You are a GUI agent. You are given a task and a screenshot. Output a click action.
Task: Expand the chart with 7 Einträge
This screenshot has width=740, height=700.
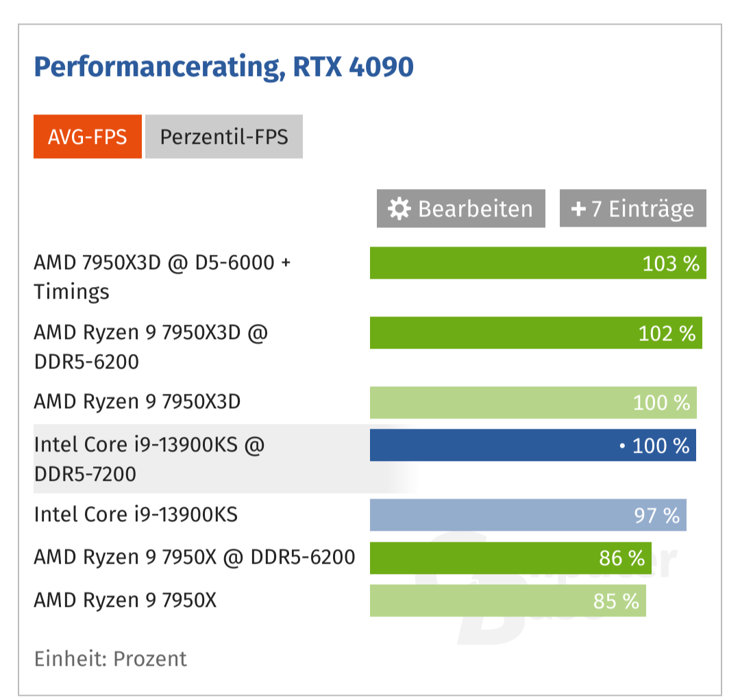pos(632,208)
